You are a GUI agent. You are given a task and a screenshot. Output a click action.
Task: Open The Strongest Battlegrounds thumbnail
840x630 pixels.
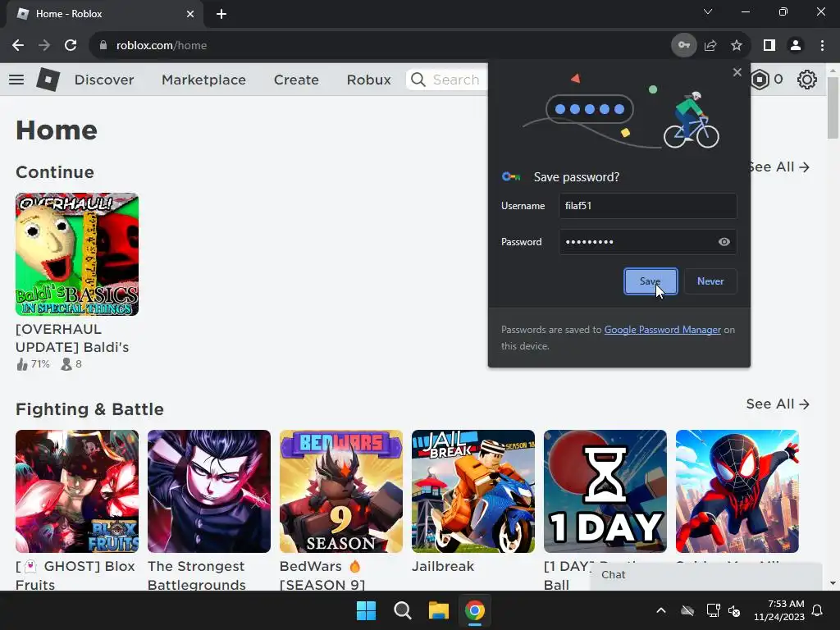pyautogui.click(x=209, y=491)
